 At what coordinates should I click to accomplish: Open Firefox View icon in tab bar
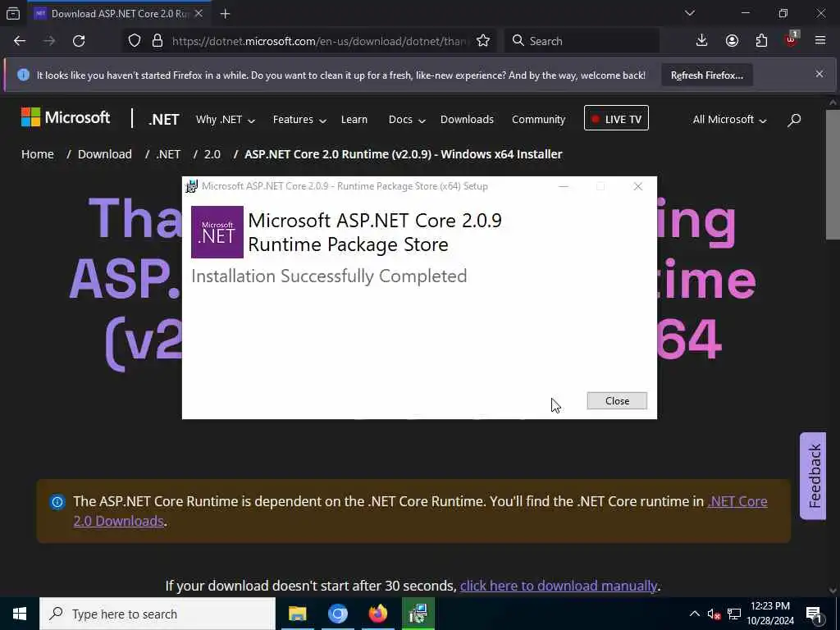13,14
